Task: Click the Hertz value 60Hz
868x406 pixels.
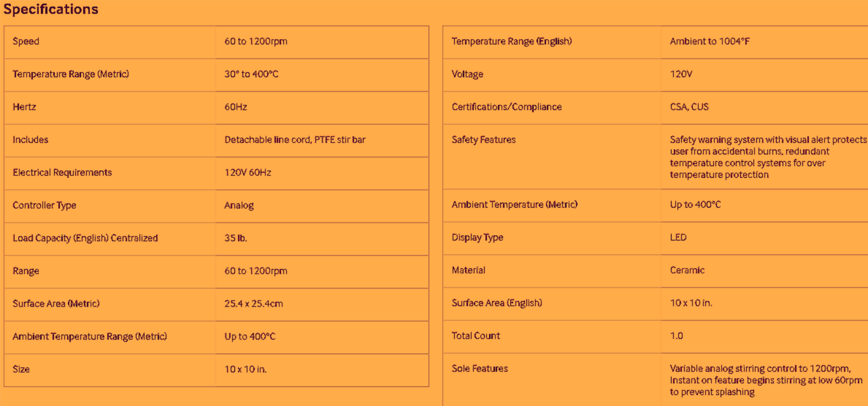Action: 236,107
